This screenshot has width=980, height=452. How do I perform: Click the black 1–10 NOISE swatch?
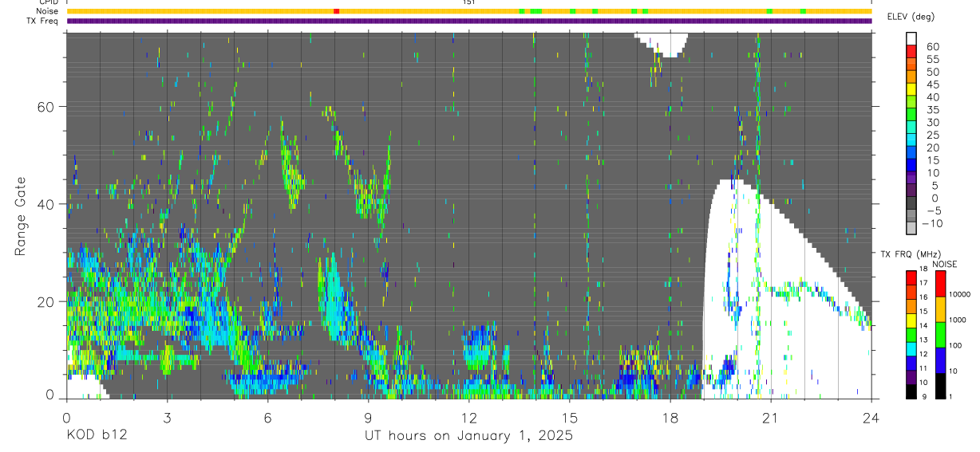(941, 386)
